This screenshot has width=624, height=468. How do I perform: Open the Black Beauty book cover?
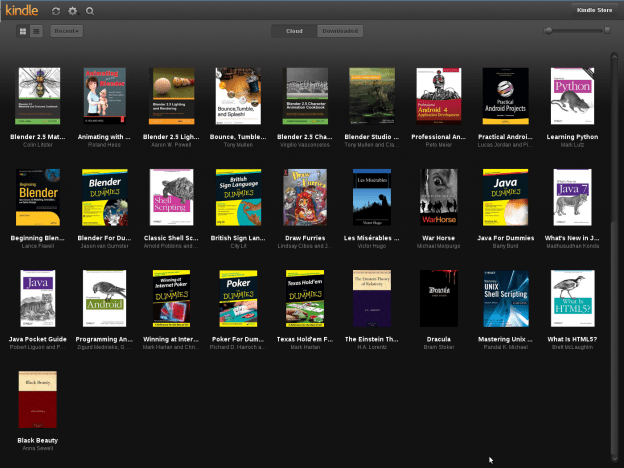[37, 400]
